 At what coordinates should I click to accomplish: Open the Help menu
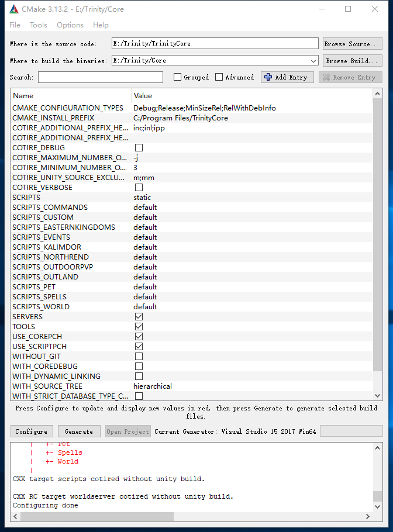(x=101, y=25)
